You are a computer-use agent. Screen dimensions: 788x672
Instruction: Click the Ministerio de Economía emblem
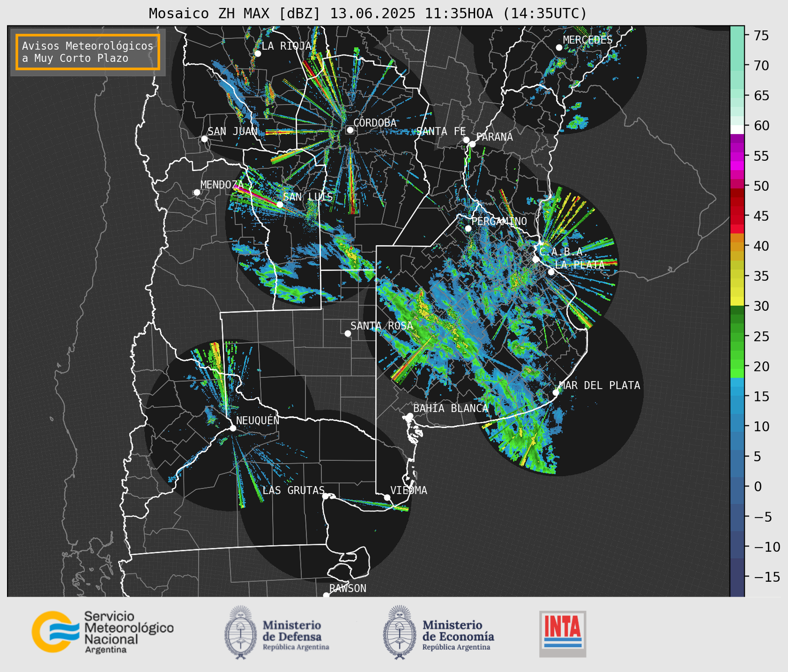pos(399,632)
